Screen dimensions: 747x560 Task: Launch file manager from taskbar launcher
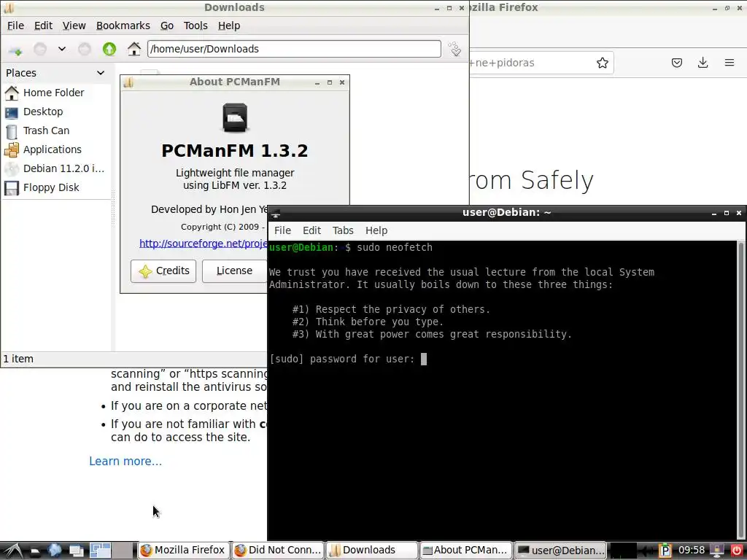35,551
